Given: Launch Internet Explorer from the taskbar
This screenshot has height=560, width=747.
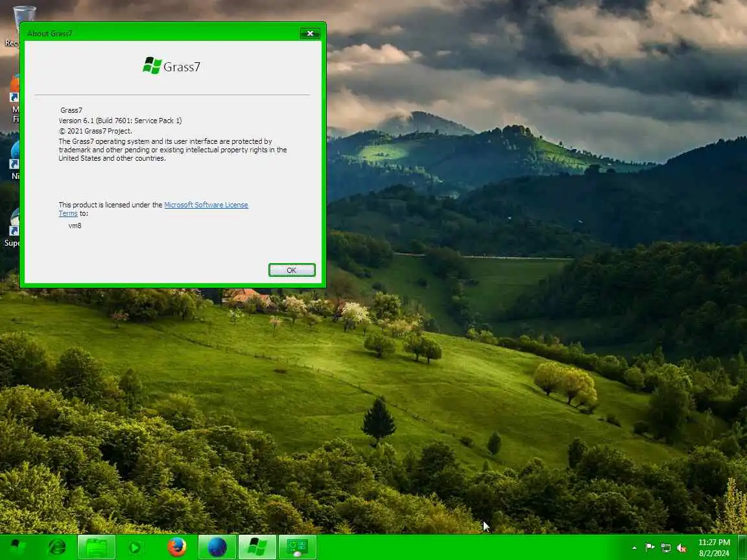Looking at the screenshot, I should pyautogui.click(x=57, y=546).
